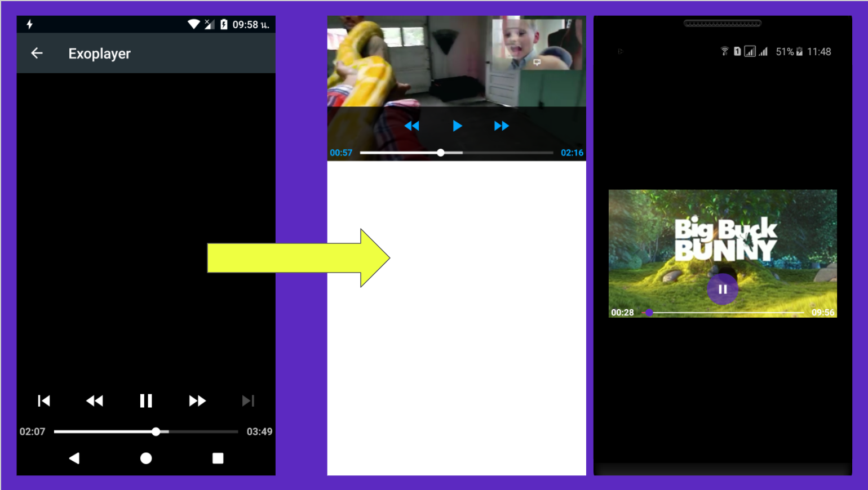The height and width of the screenshot is (490, 868).
Task: Click the 02:16 duration label
Action: point(572,153)
